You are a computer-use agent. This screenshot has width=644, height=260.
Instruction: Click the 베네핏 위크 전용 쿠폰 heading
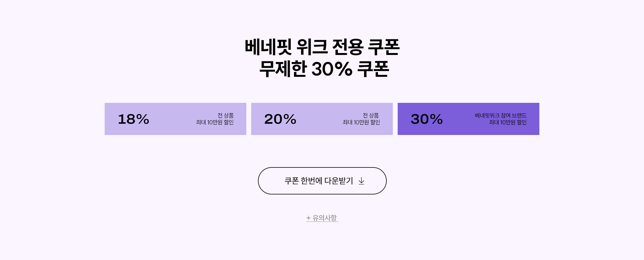click(322, 47)
